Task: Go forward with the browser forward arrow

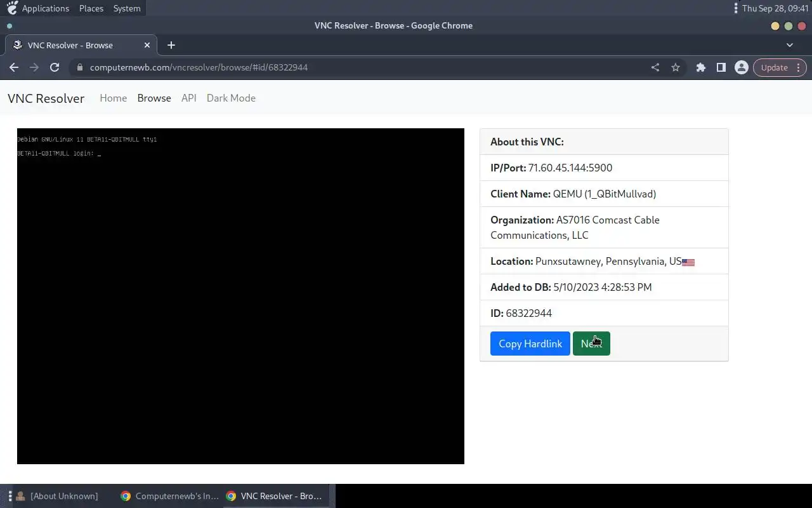Action: [34, 67]
